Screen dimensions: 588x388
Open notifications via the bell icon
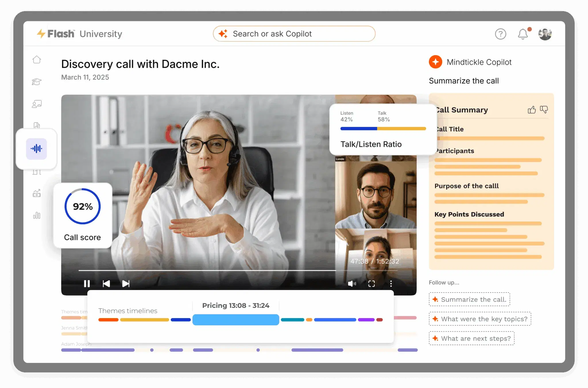523,34
